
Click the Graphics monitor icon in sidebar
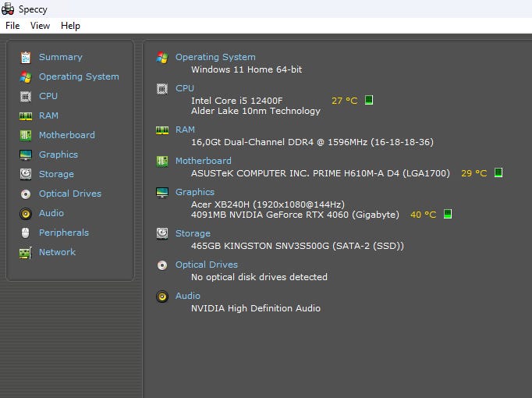[x=26, y=155]
